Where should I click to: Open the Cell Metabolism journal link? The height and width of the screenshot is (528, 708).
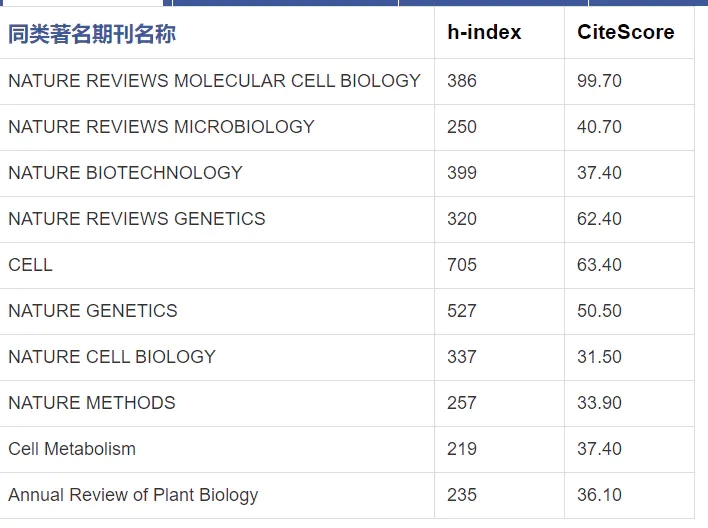point(72,449)
